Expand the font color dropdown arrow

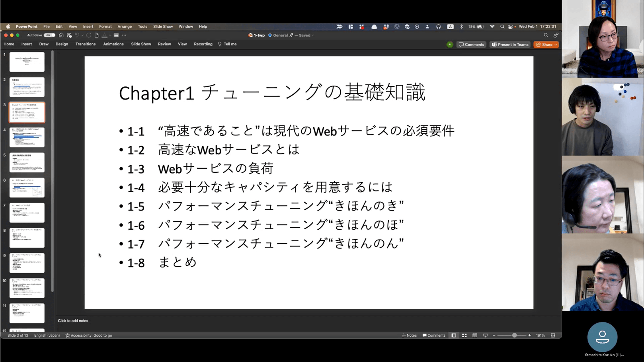(110, 35)
